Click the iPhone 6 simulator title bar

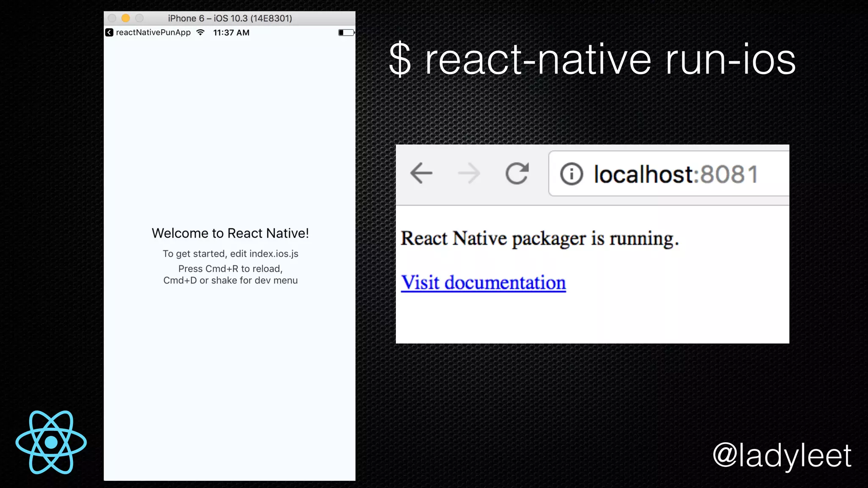230,18
